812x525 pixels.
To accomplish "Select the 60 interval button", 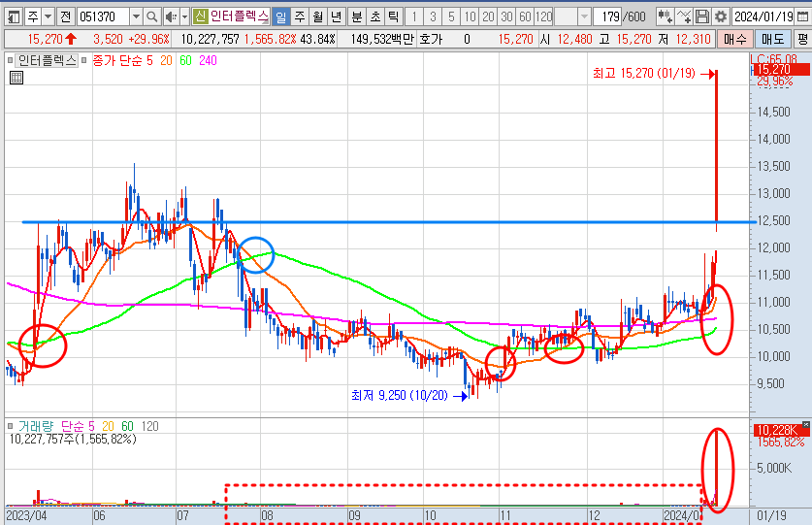I will [x=525, y=17].
